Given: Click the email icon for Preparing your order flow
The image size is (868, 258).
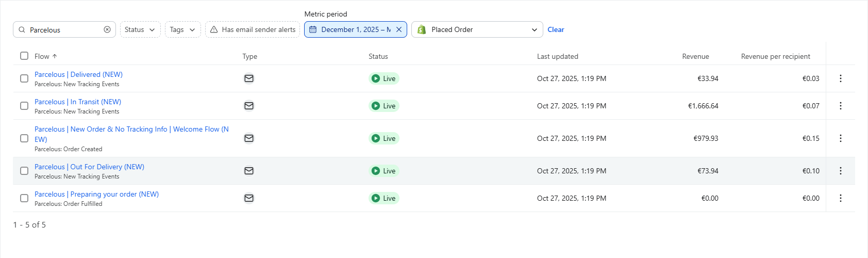Looking at the screenshot, I should 249,198.
